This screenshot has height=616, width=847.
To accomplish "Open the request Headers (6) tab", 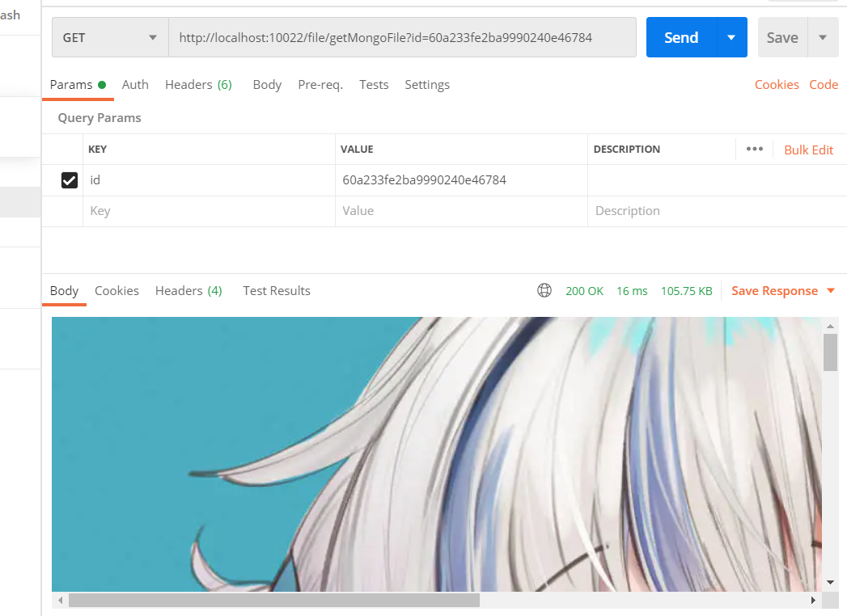I will [198, 85].
